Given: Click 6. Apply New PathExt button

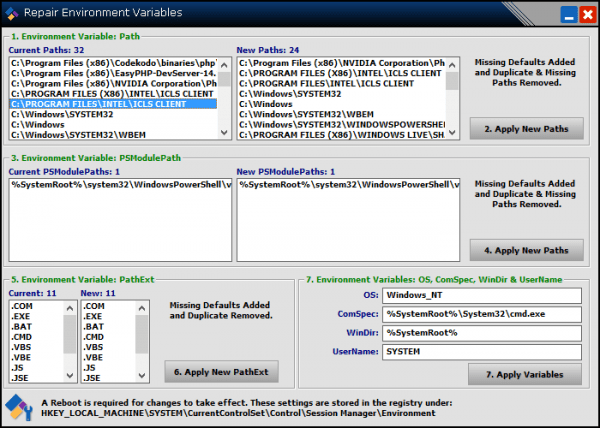Looking at the screenshot, I should tap(221, 372).
